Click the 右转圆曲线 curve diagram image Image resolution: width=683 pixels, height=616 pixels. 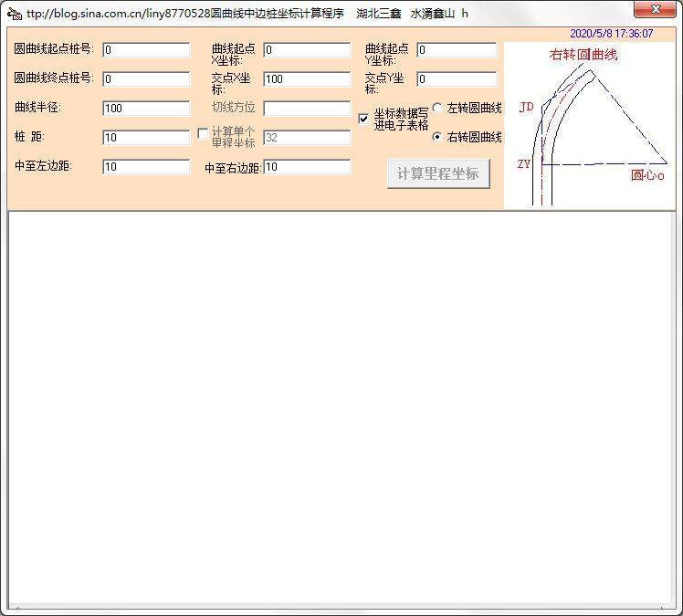[x=590, y=125]
